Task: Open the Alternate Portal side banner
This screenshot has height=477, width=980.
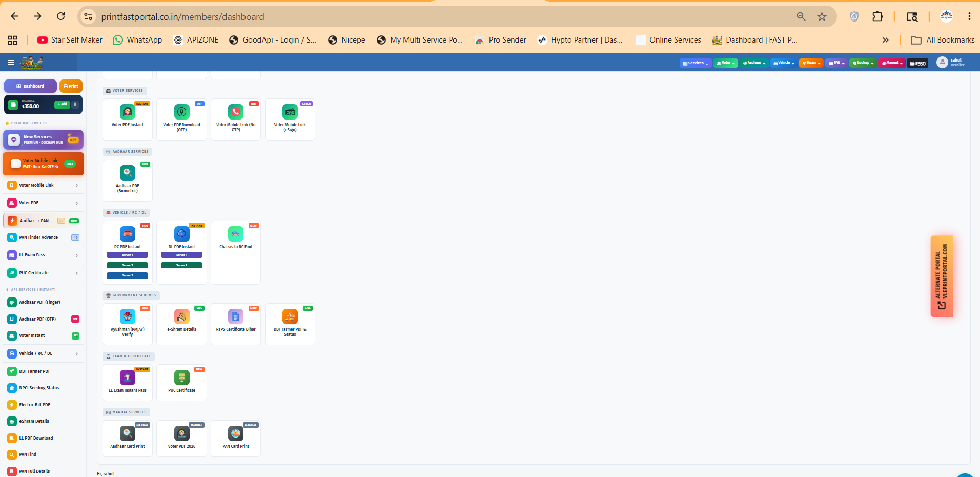Action: click(942, 276)
